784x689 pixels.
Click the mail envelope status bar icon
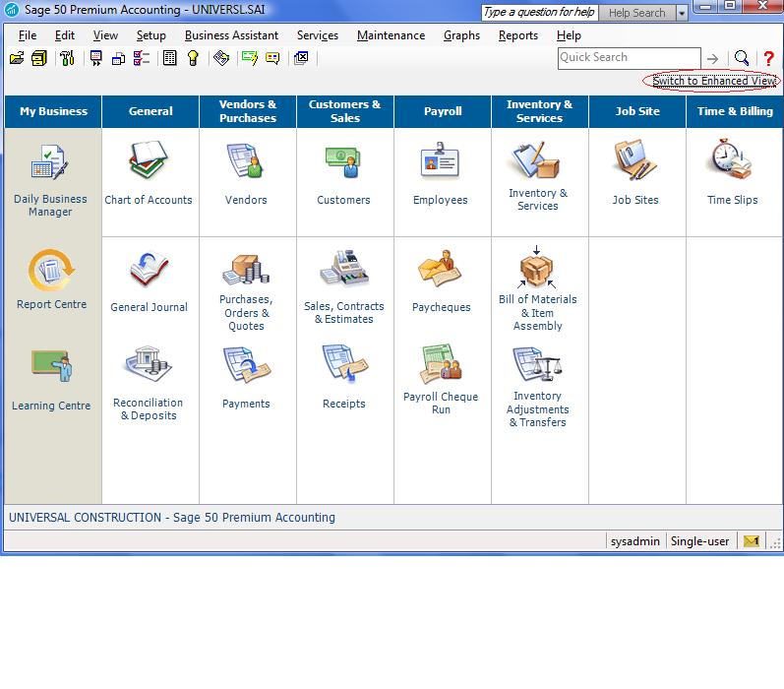(752, 541)
